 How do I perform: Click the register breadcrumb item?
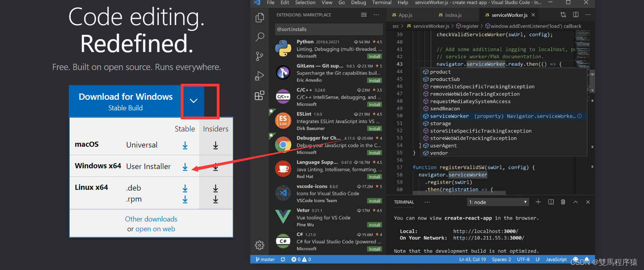click(x=467, y=26)
